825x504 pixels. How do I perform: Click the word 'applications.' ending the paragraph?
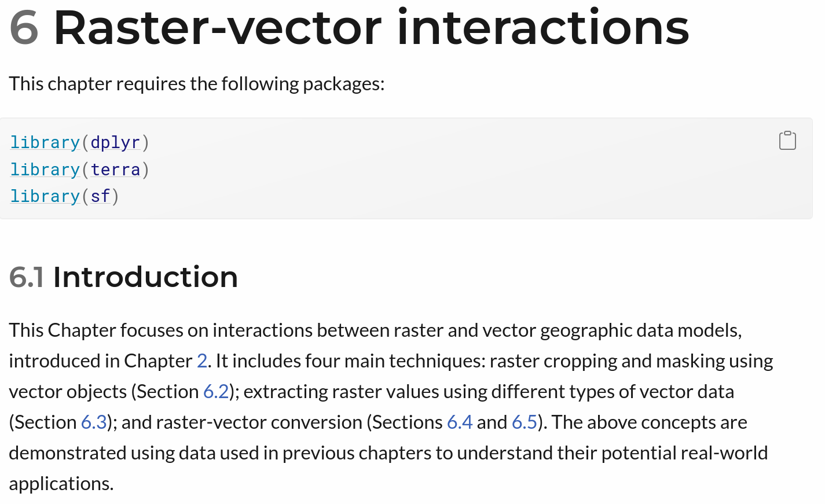pyautogui.click(x=61, y=484)
